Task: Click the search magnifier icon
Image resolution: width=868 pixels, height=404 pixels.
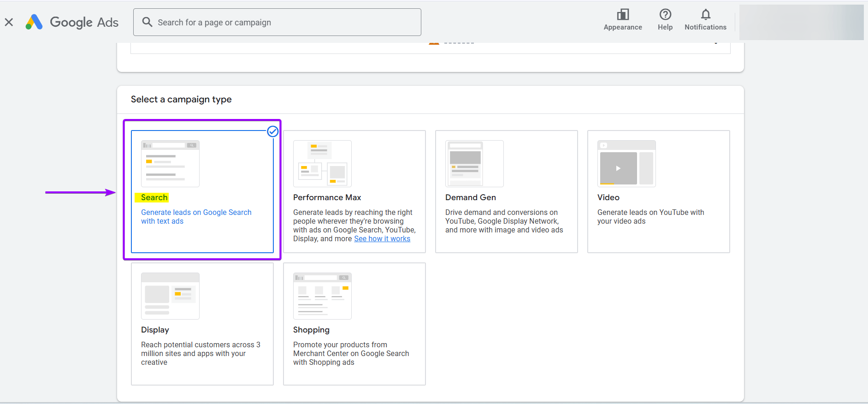Action: tap(147, 22)
